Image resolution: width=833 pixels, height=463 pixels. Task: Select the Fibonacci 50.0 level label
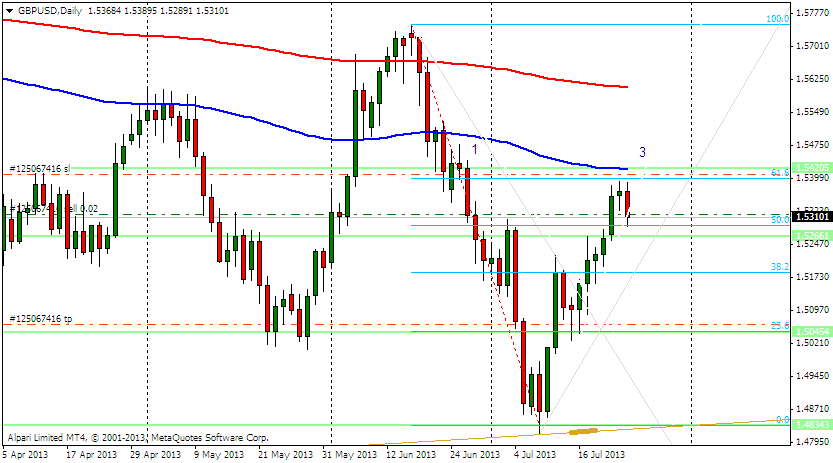click(780, 219)
